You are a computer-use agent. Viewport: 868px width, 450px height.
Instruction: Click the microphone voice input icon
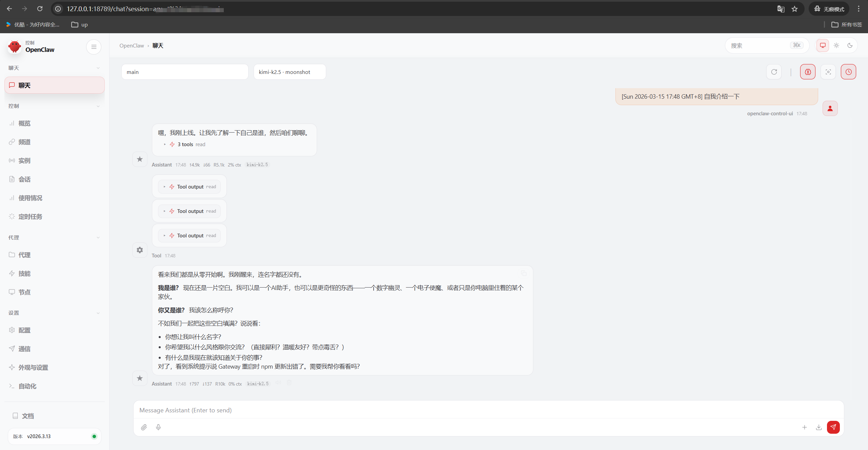tap(158, 427)
